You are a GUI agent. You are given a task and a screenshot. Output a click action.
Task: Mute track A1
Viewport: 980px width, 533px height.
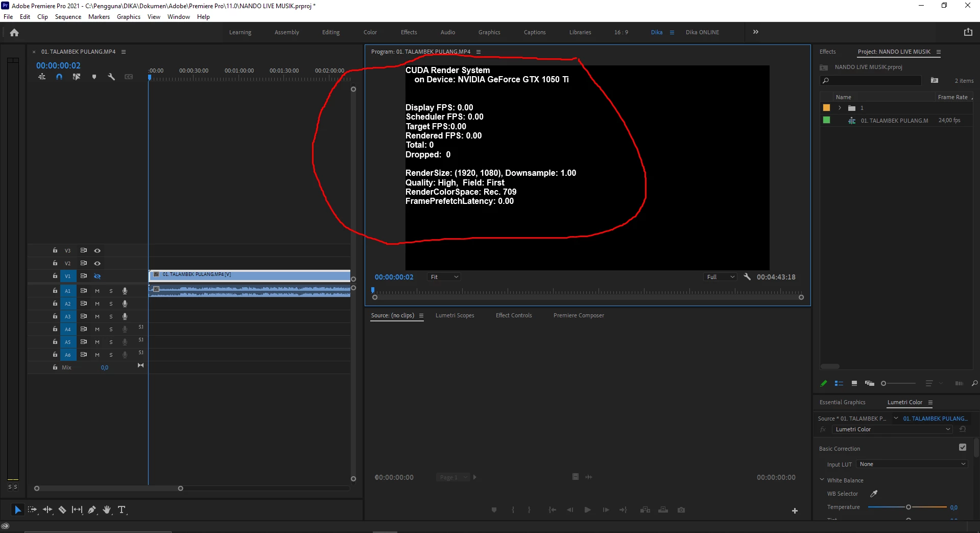pos(97,291)
